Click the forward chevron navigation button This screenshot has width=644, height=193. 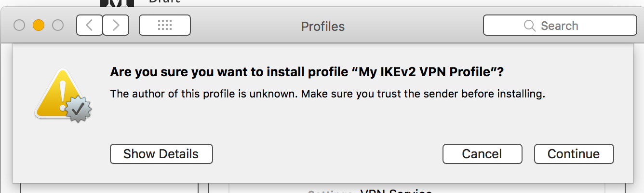[x=116, y=26]
